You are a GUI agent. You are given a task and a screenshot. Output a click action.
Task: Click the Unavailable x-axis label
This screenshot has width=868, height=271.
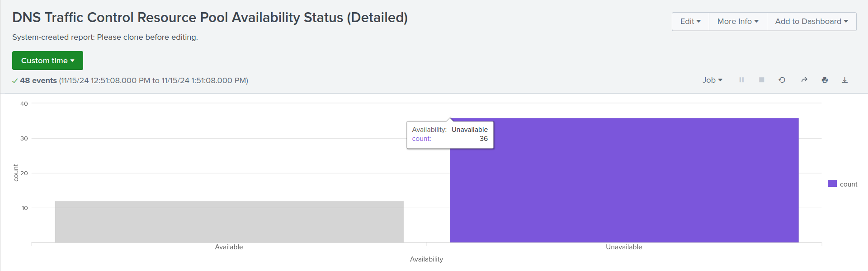pyautogui.click(x=624, y=247)
